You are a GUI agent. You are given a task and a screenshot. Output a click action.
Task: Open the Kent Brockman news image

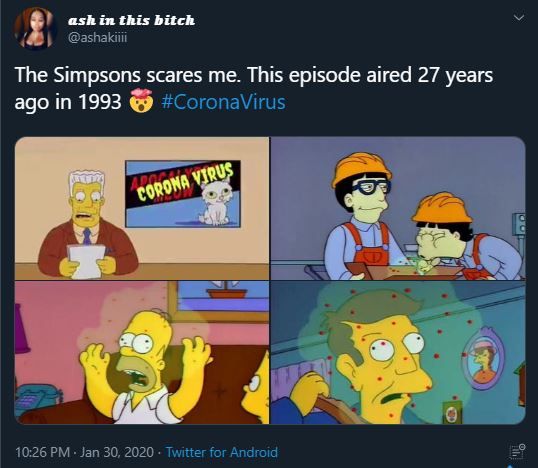click(x=142, y=208)
